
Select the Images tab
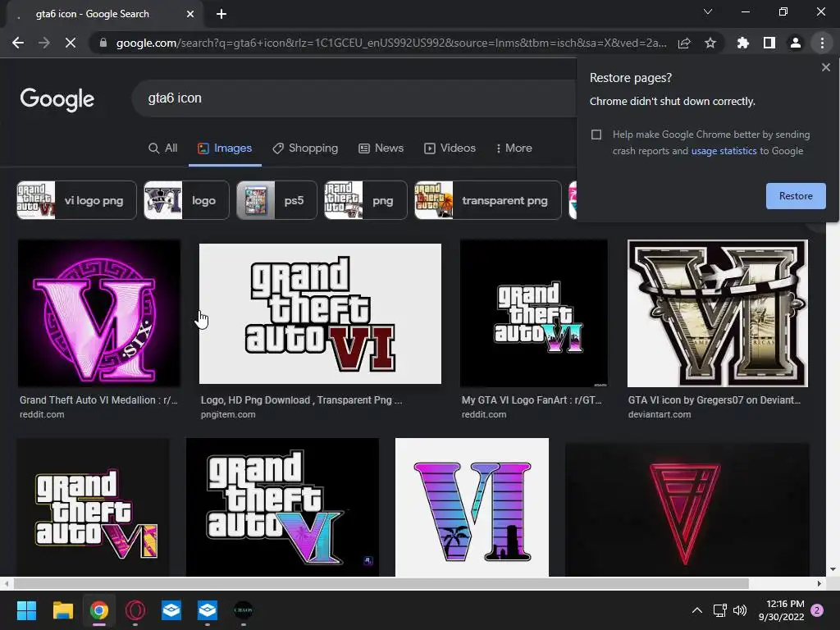tap(225, 148)
